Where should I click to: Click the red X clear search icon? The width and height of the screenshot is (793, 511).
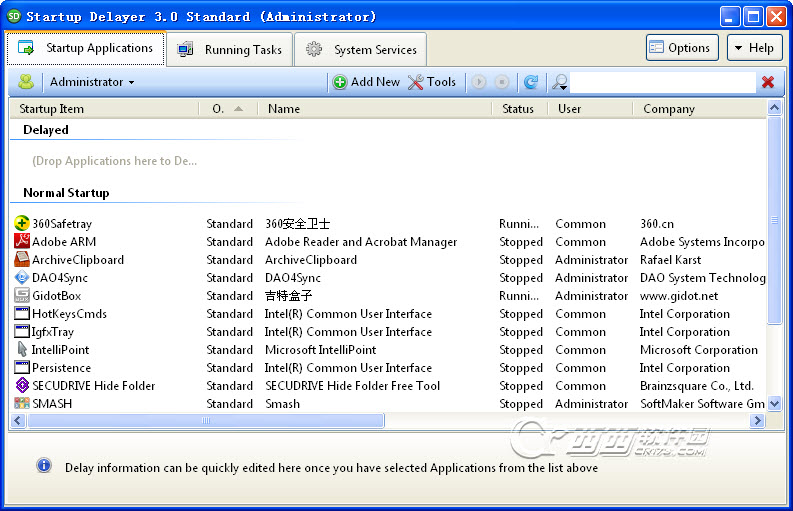768,82
